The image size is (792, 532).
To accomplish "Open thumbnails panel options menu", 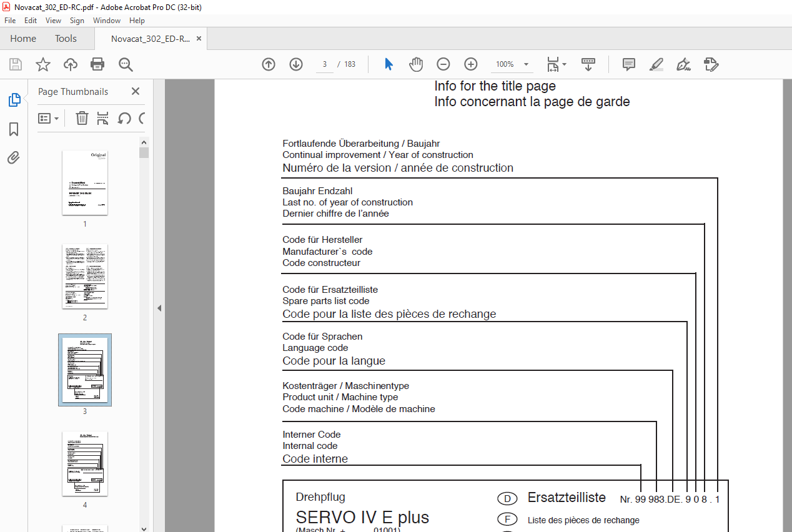I will [48, 118].
